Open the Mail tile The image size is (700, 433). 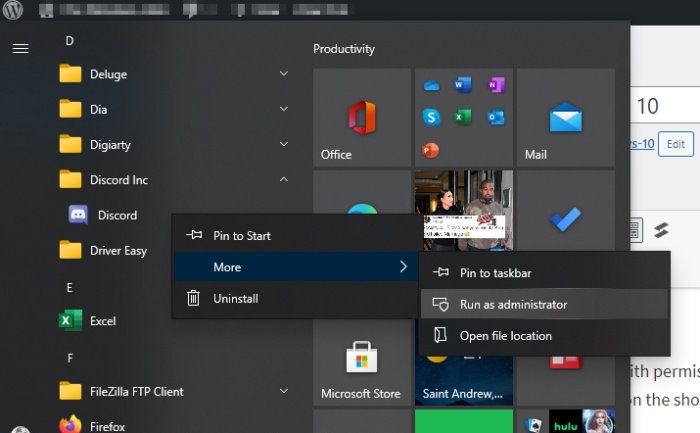tap(566, 118)
